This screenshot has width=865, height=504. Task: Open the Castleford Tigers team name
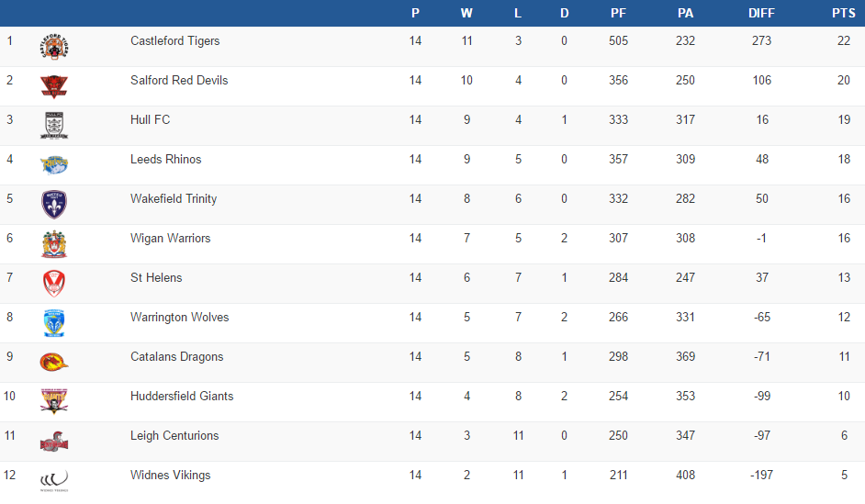(174, 41)
